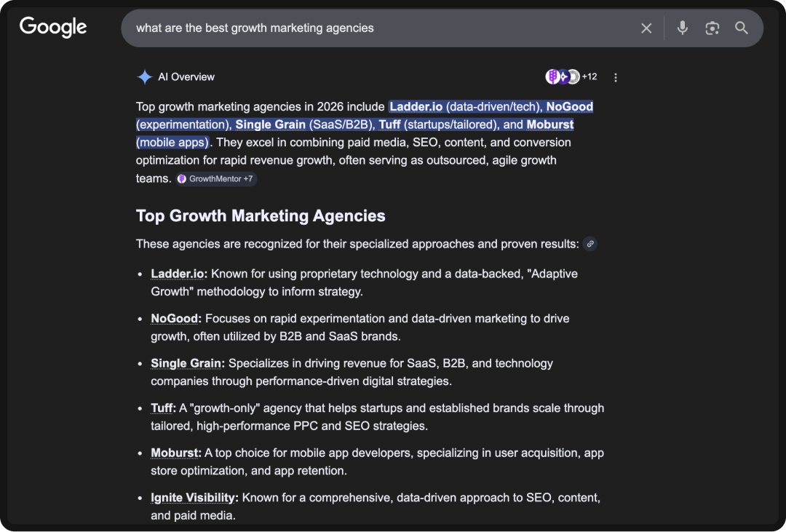Expand the GrowthMentor +7 source chip
Viewport: 786px width, 532px height.
click(216, 178)
